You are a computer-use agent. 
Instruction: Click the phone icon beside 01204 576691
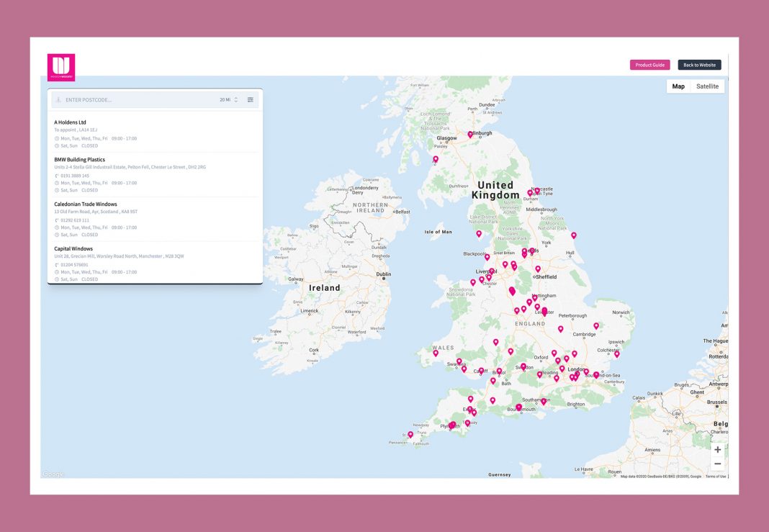(57, 265)
